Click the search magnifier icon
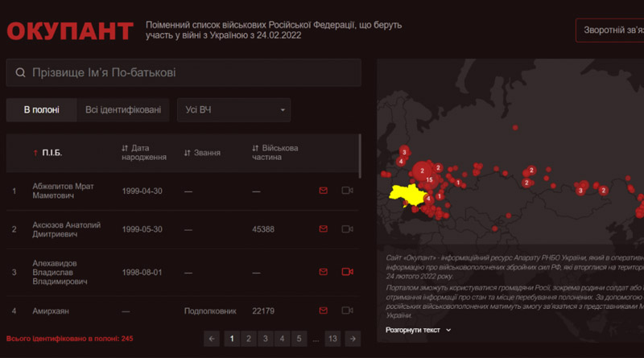Screen dimensions: 644x358 [20, 73]
